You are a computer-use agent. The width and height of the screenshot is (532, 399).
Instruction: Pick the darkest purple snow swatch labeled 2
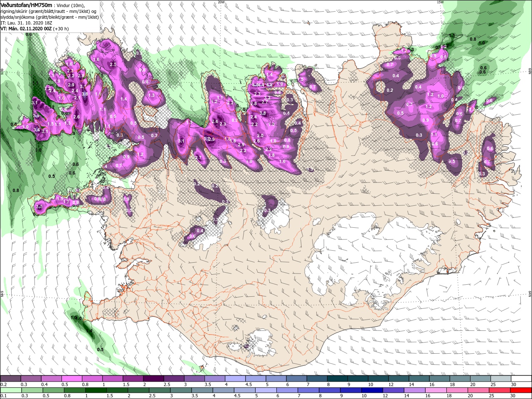[153, 379]
